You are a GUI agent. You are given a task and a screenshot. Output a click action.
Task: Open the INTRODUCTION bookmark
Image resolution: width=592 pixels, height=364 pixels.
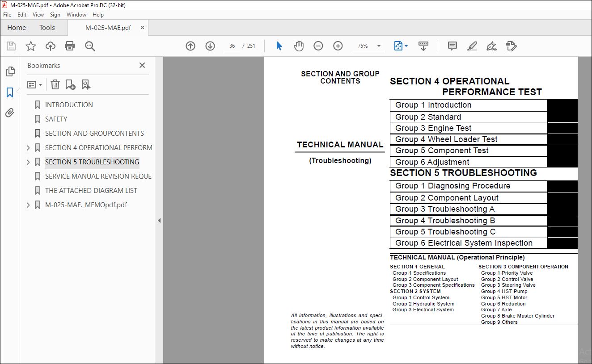[x=69, y=105]
